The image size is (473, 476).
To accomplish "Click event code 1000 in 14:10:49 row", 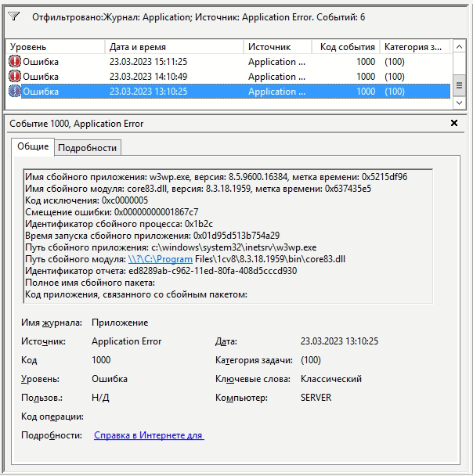I will [x=366, y=77].
